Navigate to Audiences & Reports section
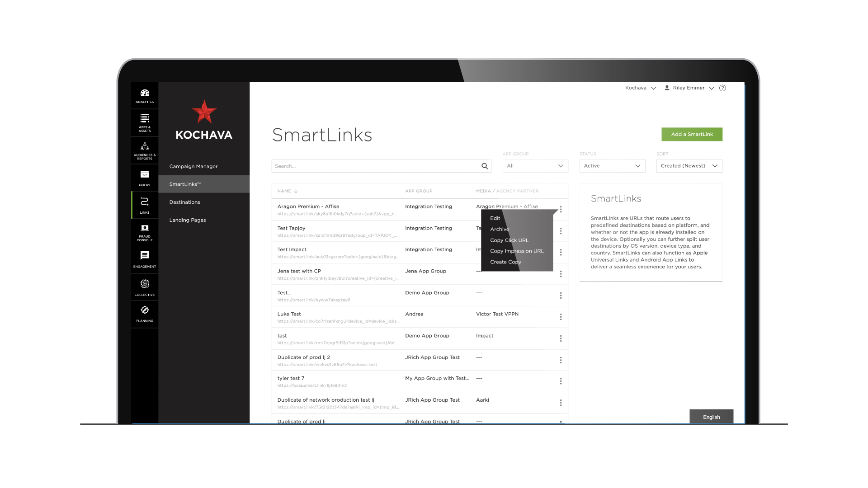This screenshot has height=488, width=868. click(145, 151)
